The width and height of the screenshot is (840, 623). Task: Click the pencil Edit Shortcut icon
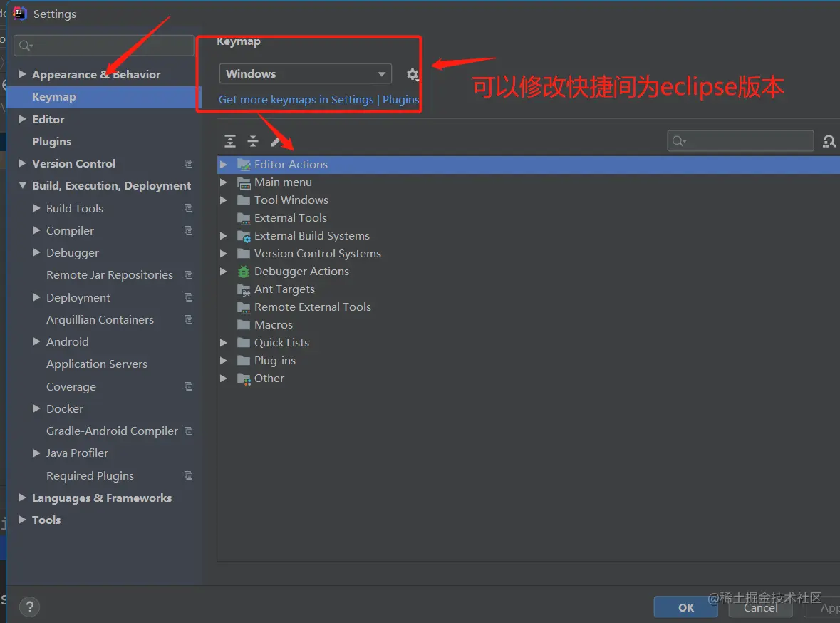tap(275, 141)
